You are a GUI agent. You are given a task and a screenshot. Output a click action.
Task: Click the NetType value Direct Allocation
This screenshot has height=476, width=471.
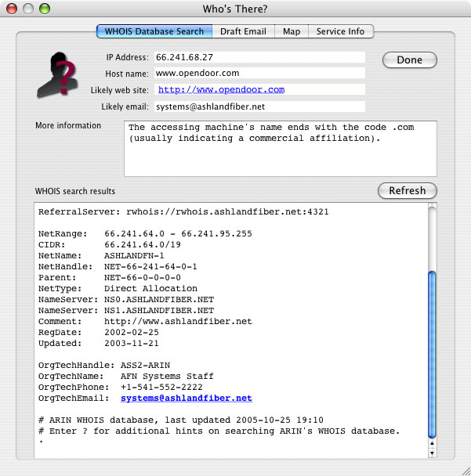pyautogui.click(x=150, y=288)
